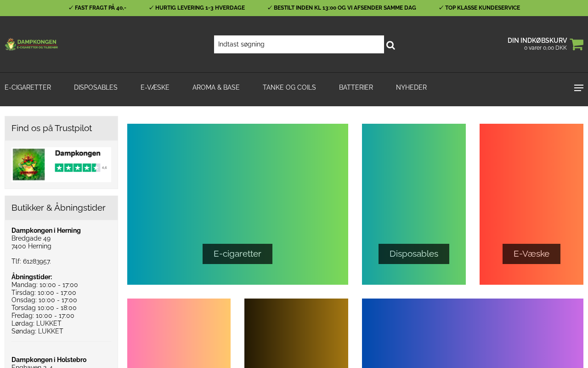Click the dark brown gradient category tile
The width and height of the screenshot is (588, 368).
pyautogui.click(x=296, y=333)
